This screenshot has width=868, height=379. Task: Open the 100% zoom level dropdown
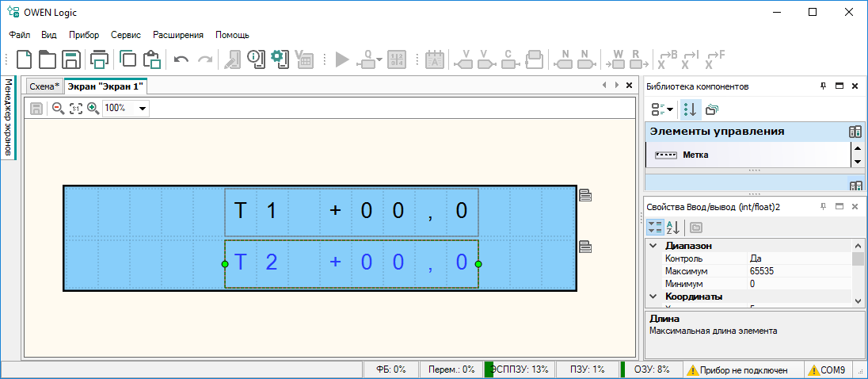[x=143, y=108]
